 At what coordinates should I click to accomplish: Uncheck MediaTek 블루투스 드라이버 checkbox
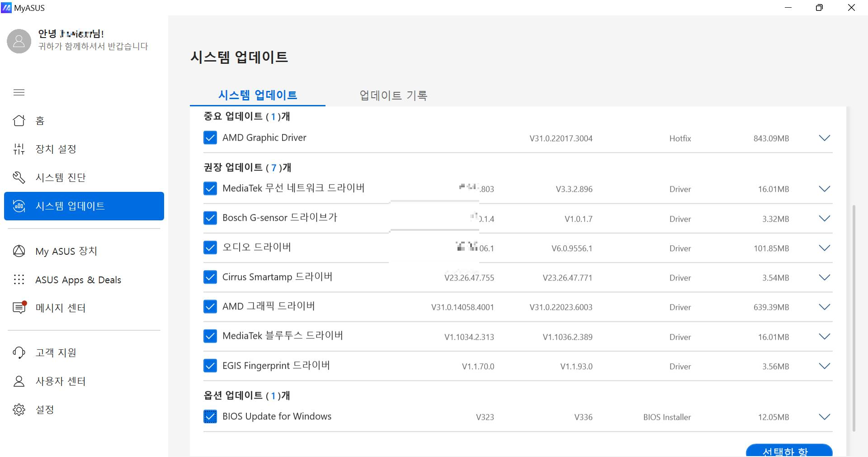point(210,336)
